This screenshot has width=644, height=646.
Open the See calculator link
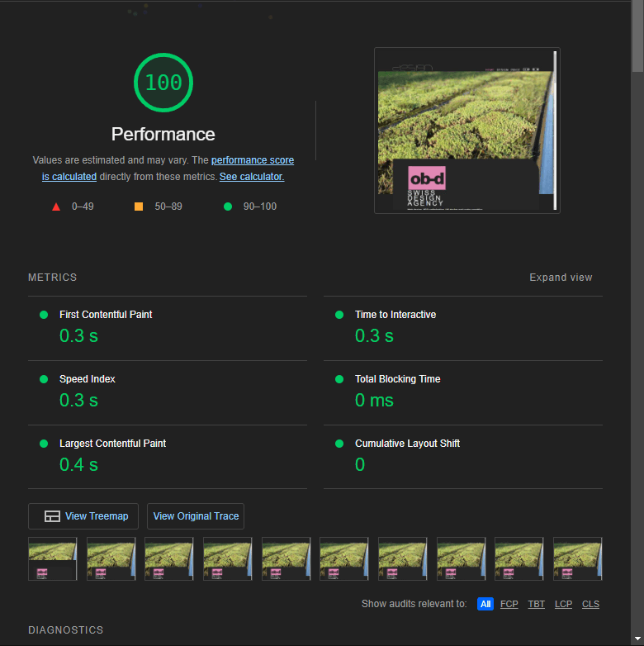coord(251,177)
